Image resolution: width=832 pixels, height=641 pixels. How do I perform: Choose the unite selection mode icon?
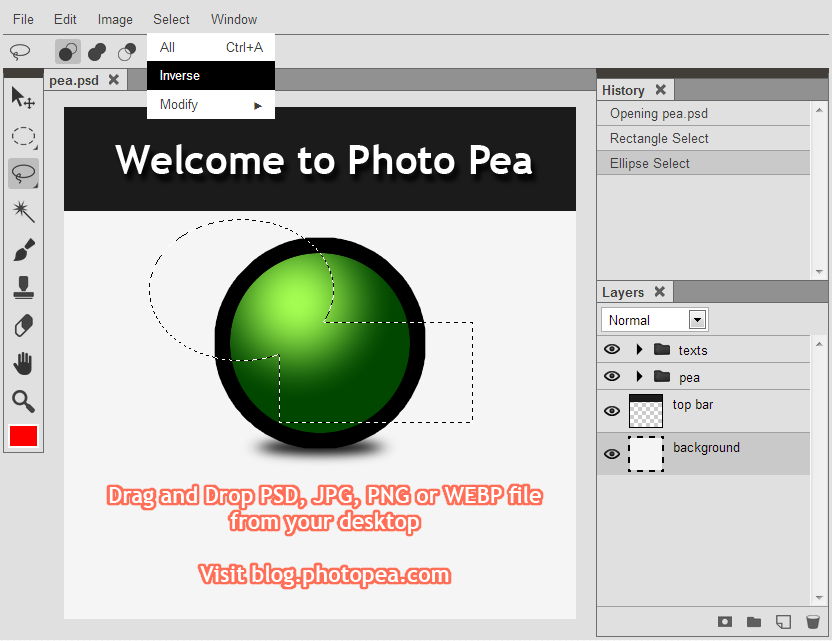(97, 51)
